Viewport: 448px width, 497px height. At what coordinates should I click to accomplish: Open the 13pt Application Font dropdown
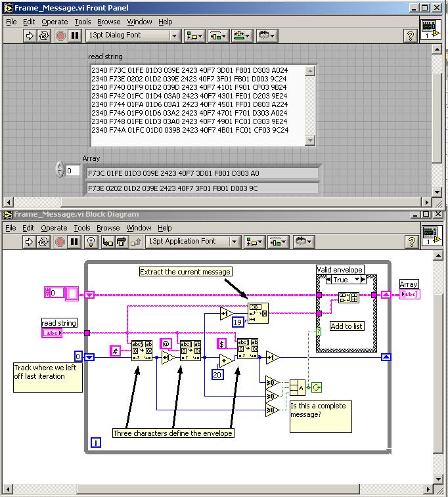235,242
